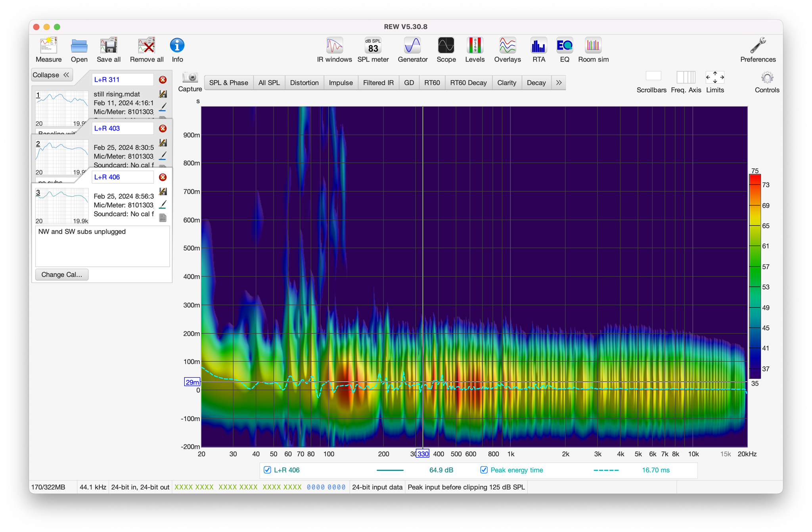Open the Overlays window
The width and height of the screenshot is (812, 532).
[x=507, y=50]
